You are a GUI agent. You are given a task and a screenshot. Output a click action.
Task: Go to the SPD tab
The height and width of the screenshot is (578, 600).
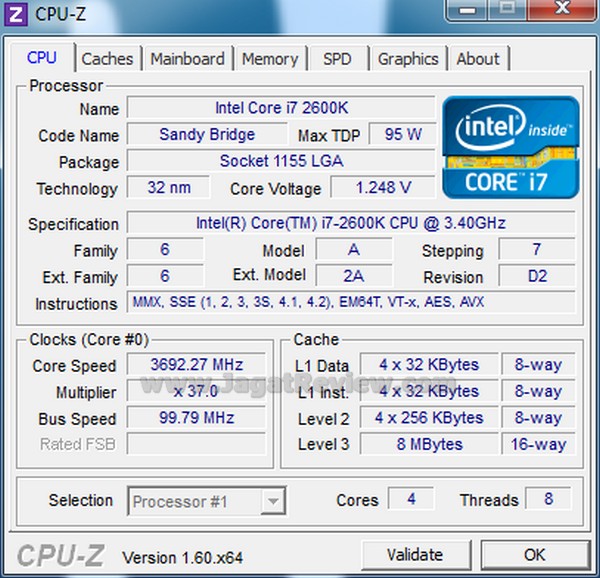click(x=337, y=59)
